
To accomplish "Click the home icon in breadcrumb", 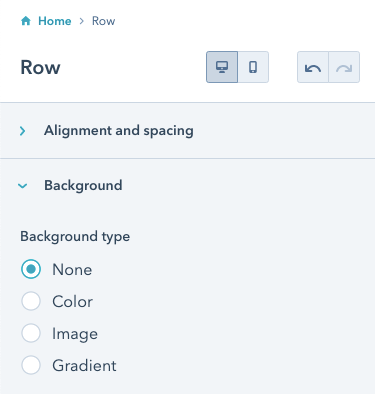I will click(26, 21).
